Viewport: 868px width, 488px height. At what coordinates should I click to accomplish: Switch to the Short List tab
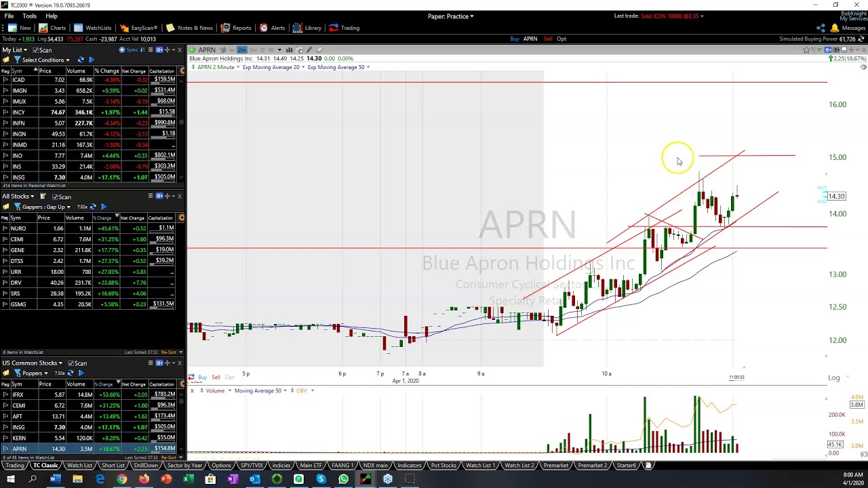113,466
